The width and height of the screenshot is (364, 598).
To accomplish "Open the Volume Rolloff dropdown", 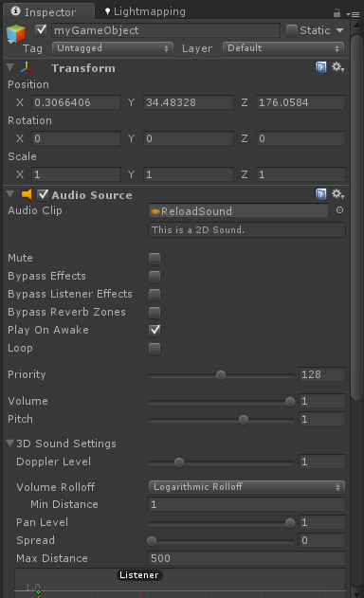I will pos(246,487).
